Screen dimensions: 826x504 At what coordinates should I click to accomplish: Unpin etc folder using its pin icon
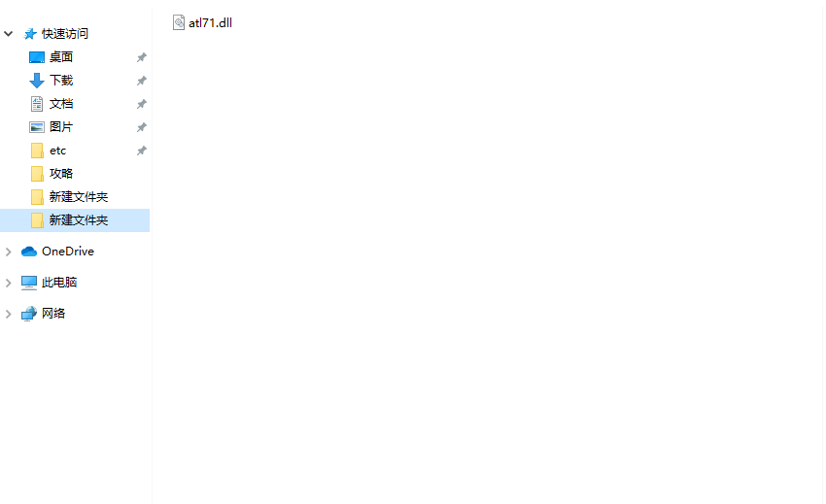click(x=141, y=151)
